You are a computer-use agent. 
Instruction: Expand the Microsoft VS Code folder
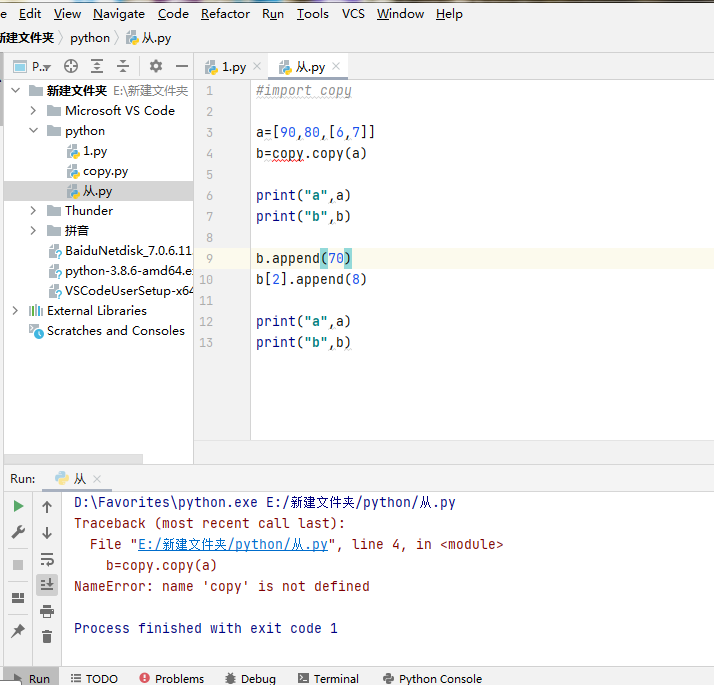33,111
